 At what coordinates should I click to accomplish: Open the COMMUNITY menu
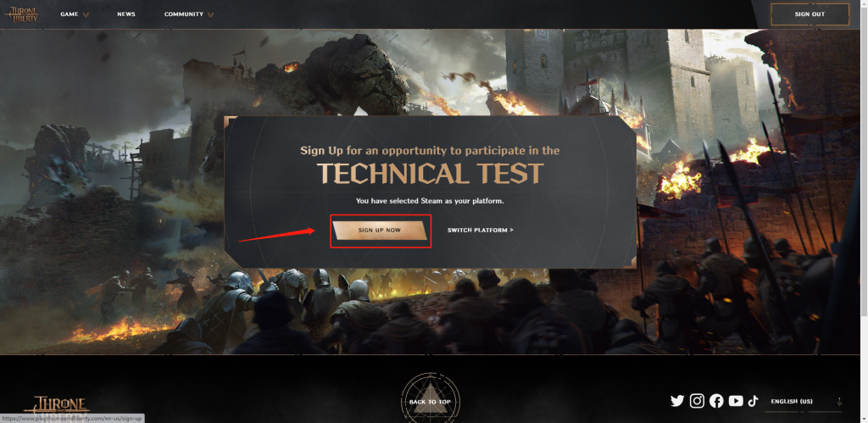[184, 14]
